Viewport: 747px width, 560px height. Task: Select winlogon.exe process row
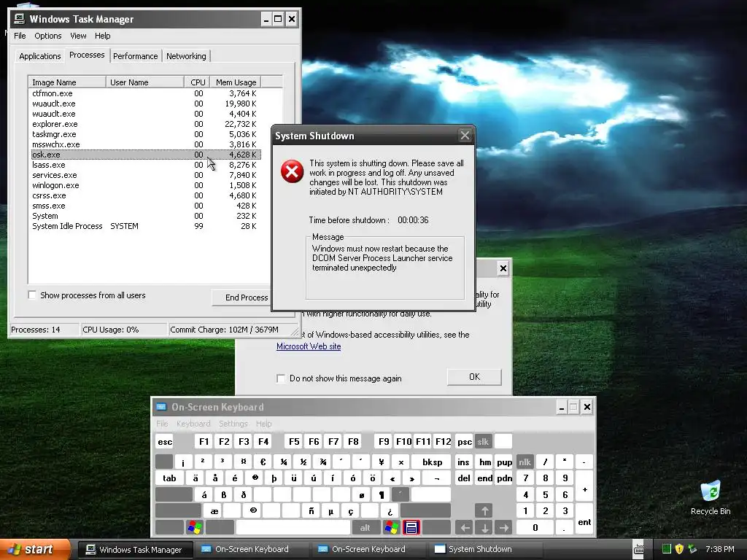coord(145,185)
